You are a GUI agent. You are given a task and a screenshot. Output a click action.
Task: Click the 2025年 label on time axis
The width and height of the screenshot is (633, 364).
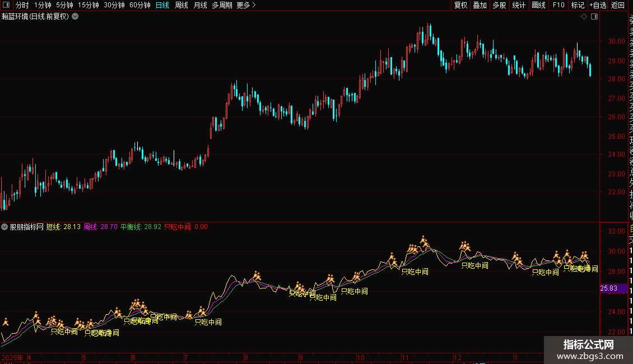point(12,357)
